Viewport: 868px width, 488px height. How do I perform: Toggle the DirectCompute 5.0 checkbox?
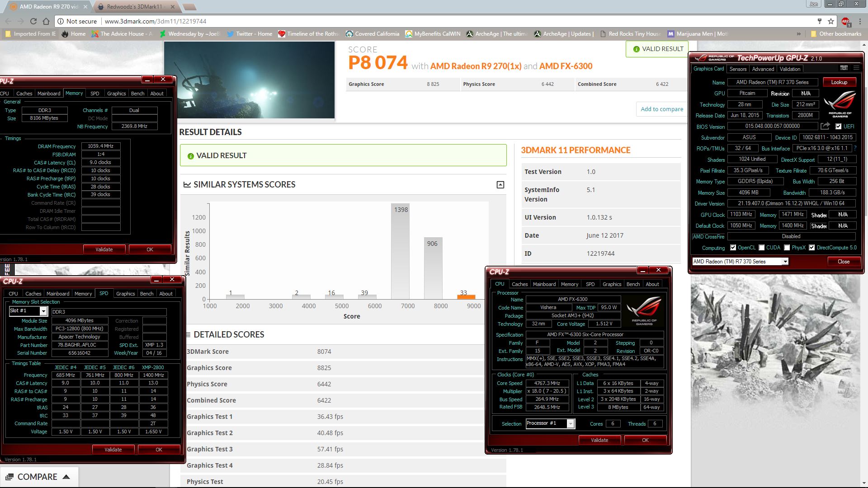point(812,248)
